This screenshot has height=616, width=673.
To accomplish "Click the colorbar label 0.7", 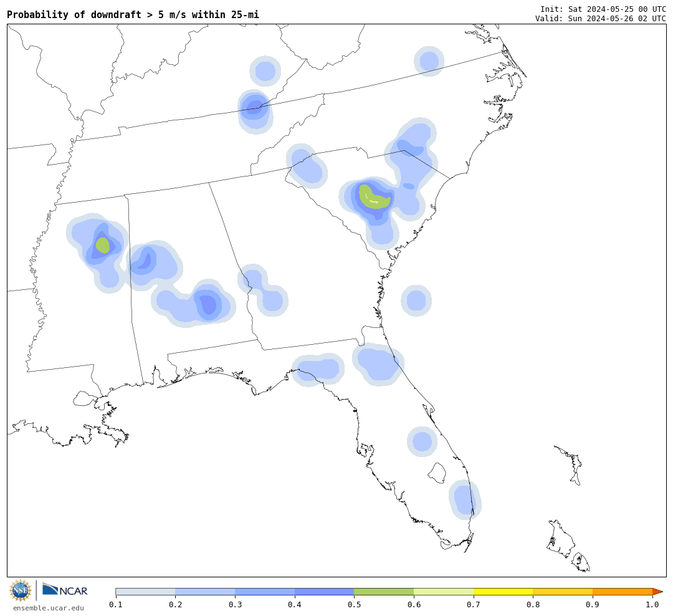I will point(474,605).
